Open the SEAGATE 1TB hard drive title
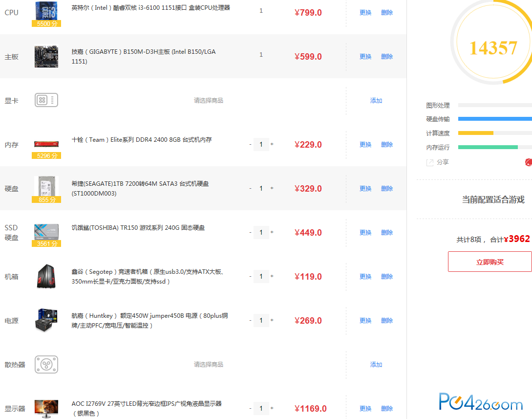532x419 pixels. click(140, 188)
